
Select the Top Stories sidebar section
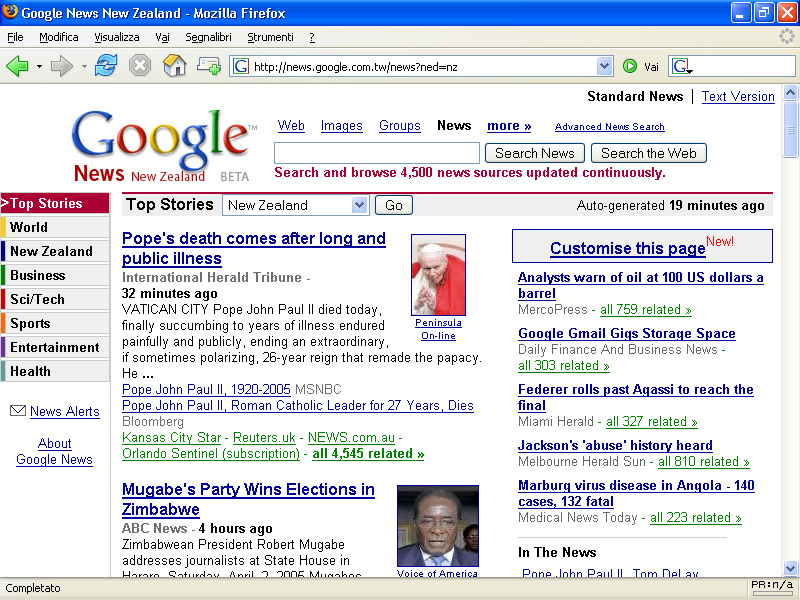pos(55,203)
